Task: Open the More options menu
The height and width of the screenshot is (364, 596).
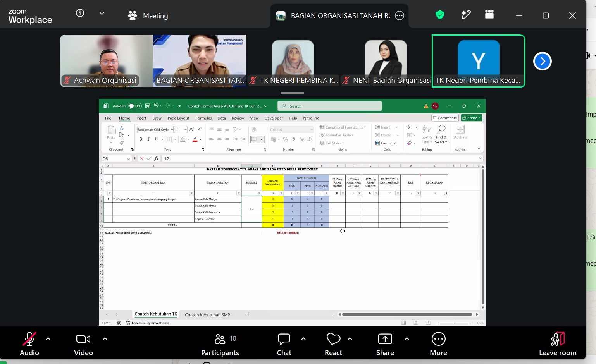Action: (x=439, y=344)
